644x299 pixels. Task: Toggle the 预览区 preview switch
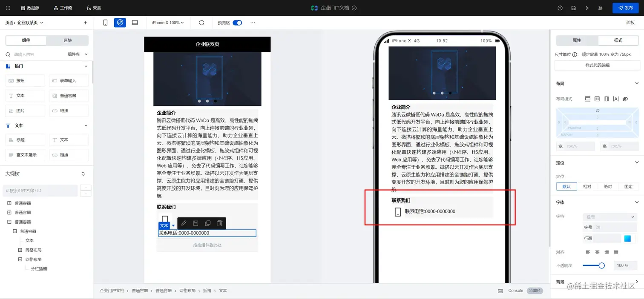pyautogui.click(x=237, y=23)
